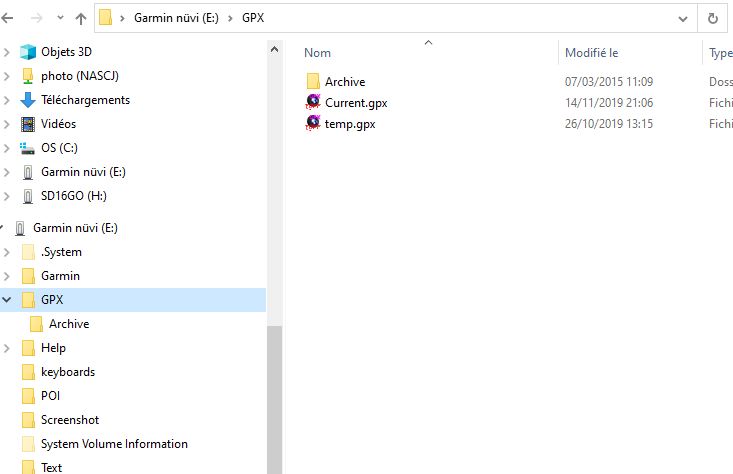The height and width of the screenshot is (474, 733).
Task: Sort by Modifié le column header
Action: coord(591,53)
